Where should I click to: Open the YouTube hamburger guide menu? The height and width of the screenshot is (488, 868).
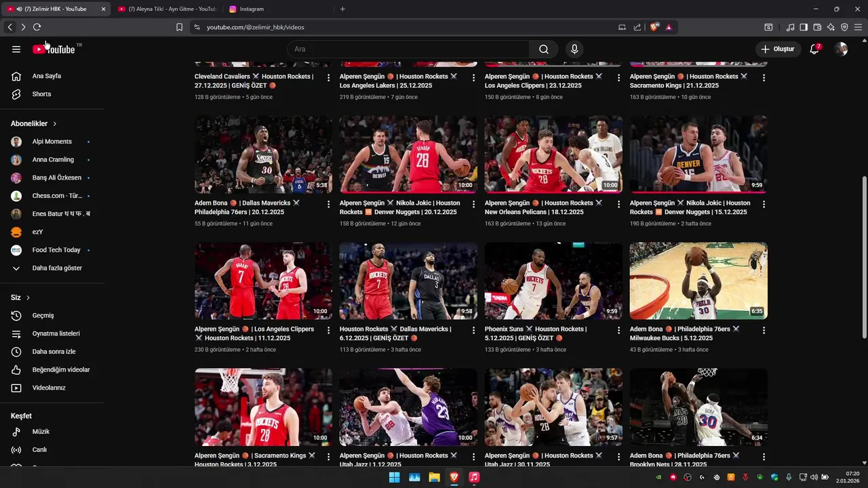(x=16, y=49)
